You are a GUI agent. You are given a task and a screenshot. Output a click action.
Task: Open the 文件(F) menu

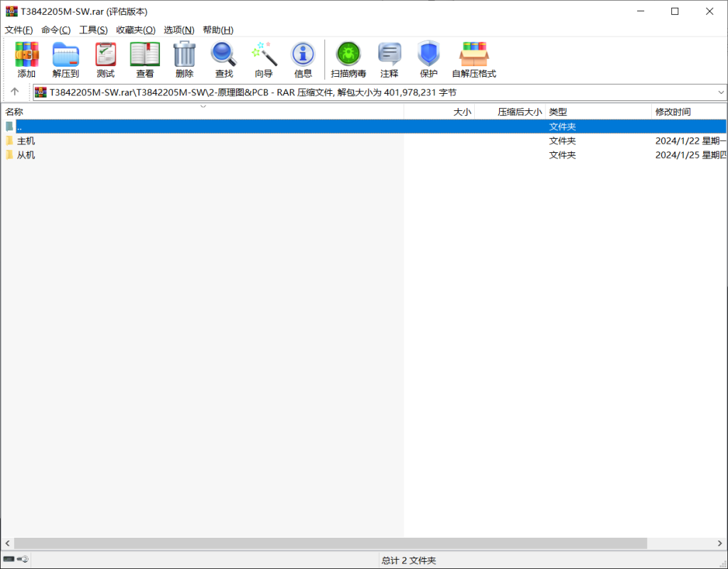18,30
